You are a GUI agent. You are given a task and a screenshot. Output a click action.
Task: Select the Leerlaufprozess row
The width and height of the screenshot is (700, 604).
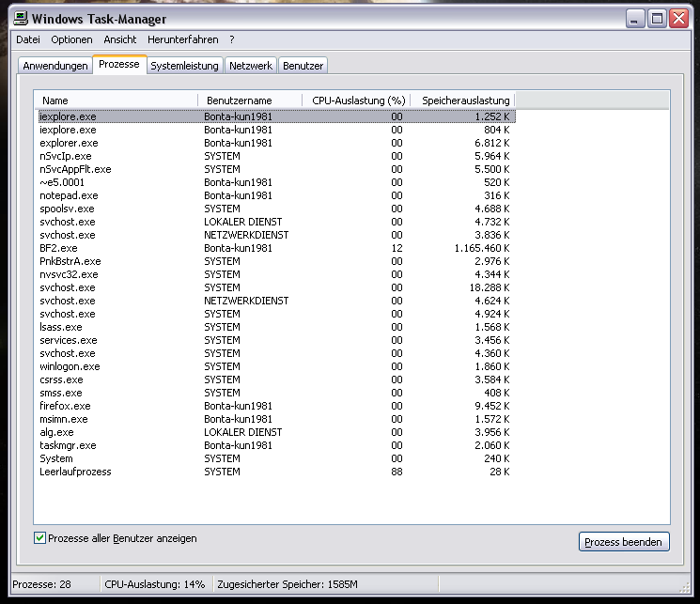coord(277,472)
